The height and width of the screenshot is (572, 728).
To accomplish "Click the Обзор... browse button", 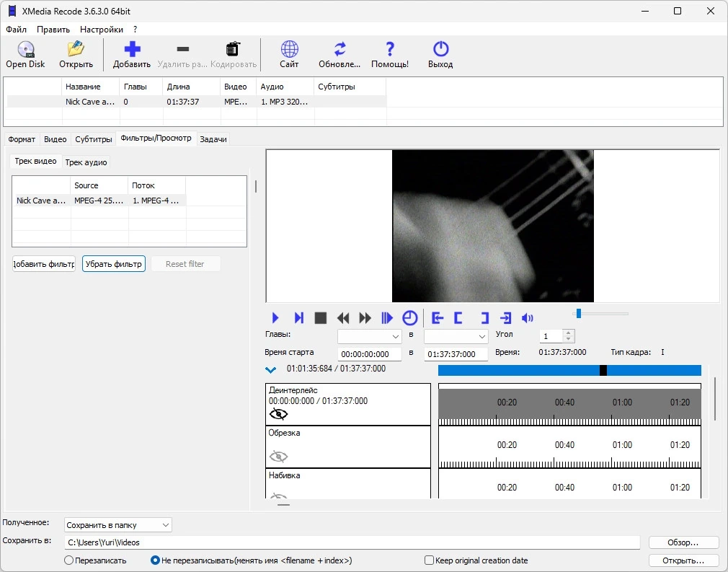I will click(683, 542).
